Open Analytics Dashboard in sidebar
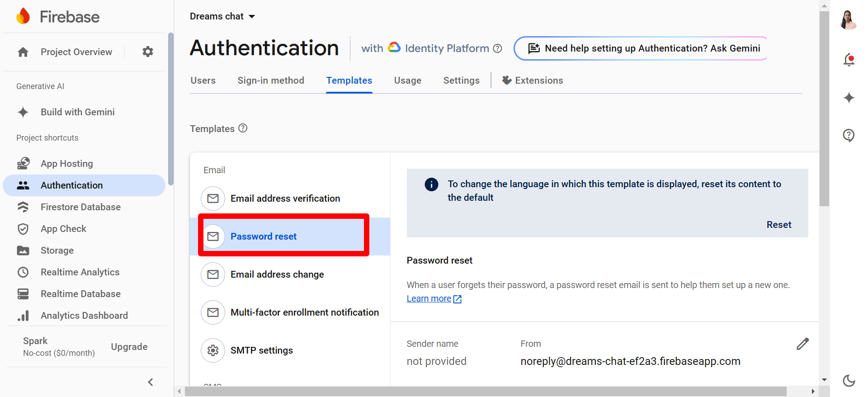868x397 pixels. [85, 316]
